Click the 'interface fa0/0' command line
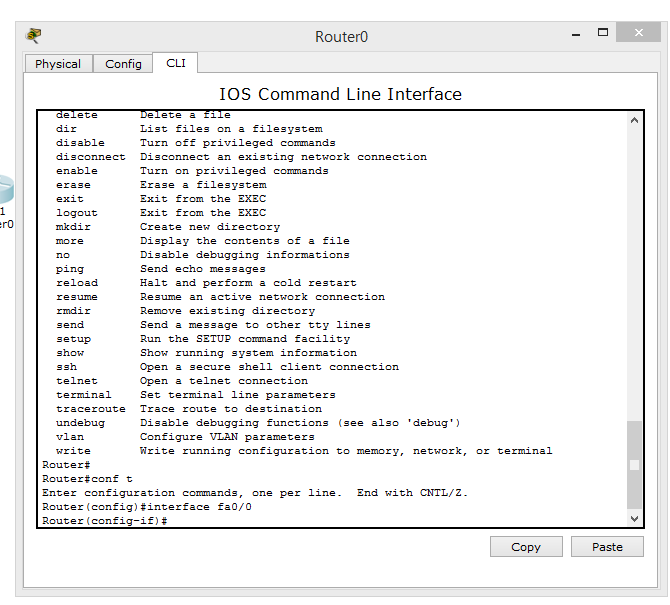 147,507
